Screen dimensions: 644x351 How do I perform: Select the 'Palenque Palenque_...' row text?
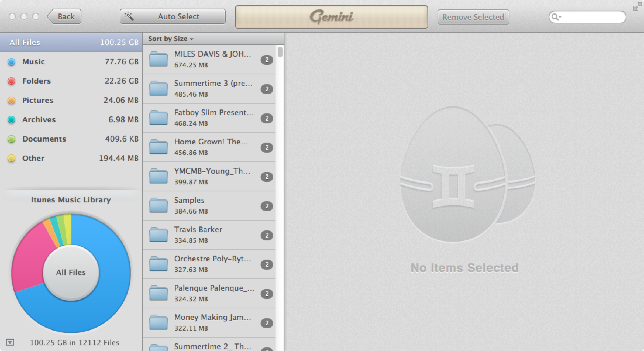(x=214, y=288)
